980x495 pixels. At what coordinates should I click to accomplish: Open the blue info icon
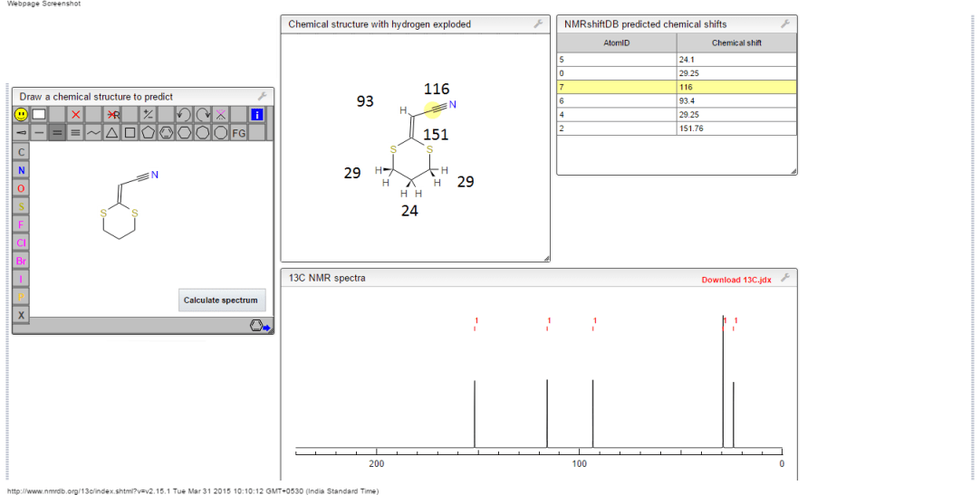(x=256, y=115)
